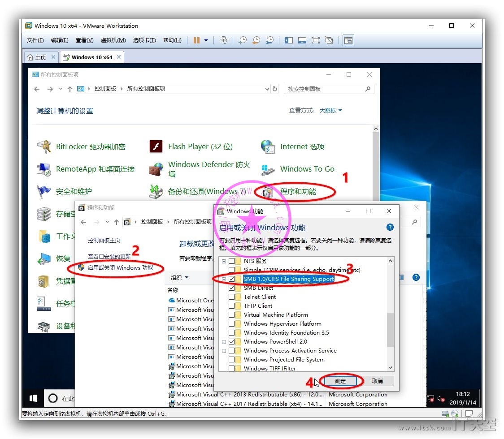Viewport: 504px width, 439px height.
Task: Click the scroll-down arrow in Windows Features list
Action: pyautogui.click(x=390, y=367)
